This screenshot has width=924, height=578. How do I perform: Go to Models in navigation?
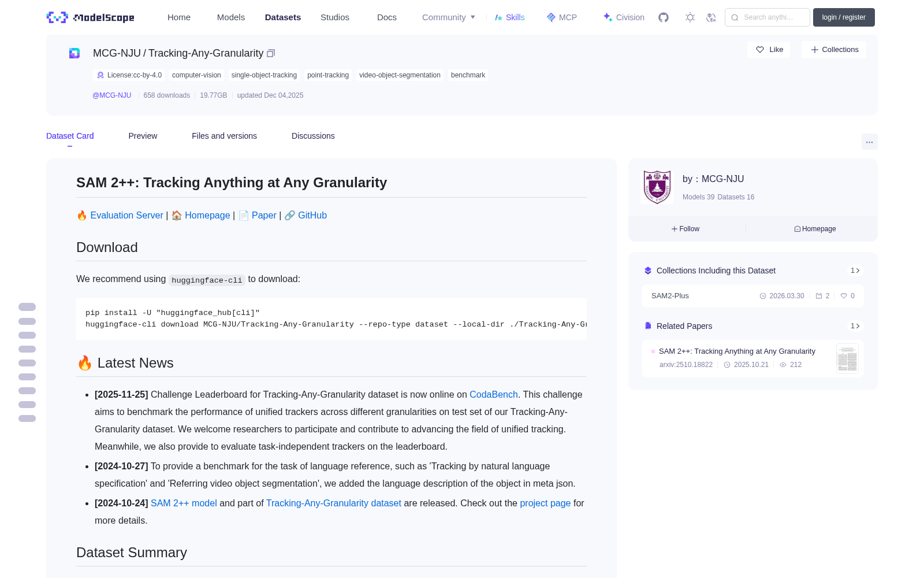pyautogui.click(x=231, y=17)
